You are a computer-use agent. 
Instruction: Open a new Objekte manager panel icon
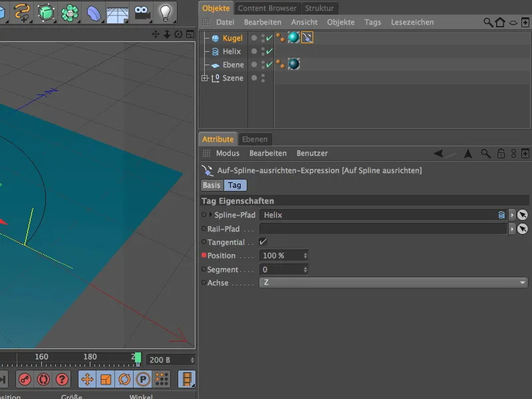coord(525,23)
